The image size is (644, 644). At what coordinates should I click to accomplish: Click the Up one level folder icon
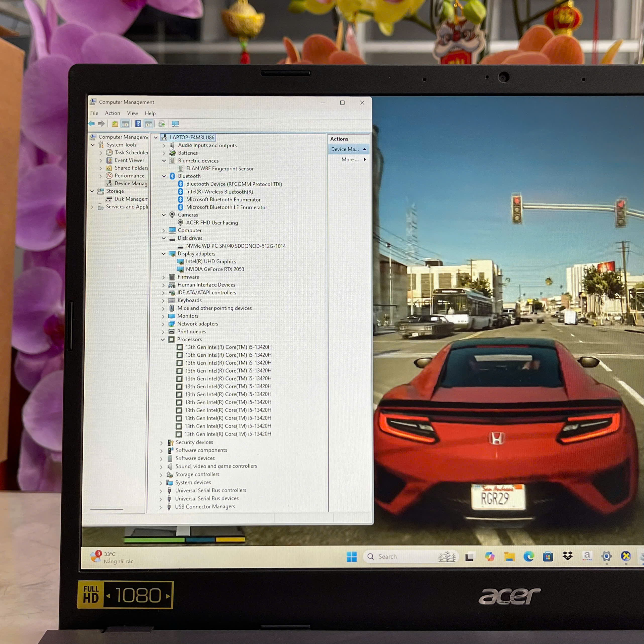(115, 124)
